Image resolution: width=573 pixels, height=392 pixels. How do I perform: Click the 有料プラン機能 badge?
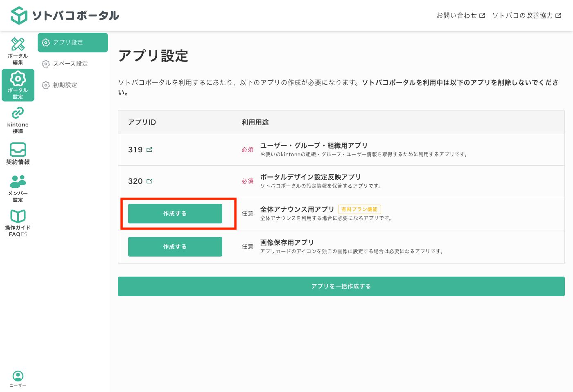point(359,209)
